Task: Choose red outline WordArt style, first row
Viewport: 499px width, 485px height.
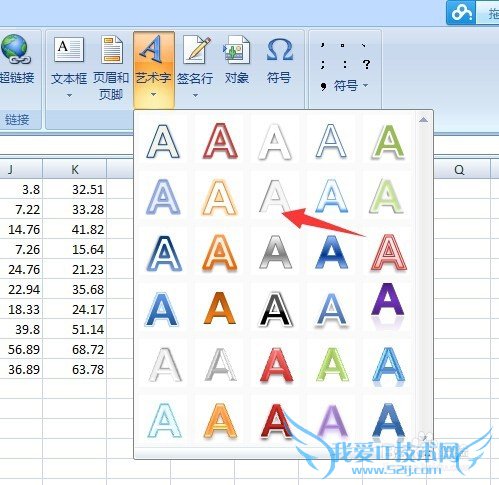Action: point(220,141)
